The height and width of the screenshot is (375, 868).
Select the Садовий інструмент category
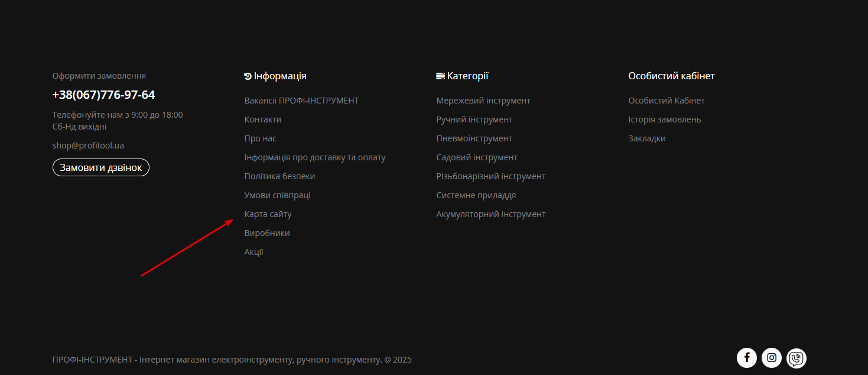click(477, 157)
